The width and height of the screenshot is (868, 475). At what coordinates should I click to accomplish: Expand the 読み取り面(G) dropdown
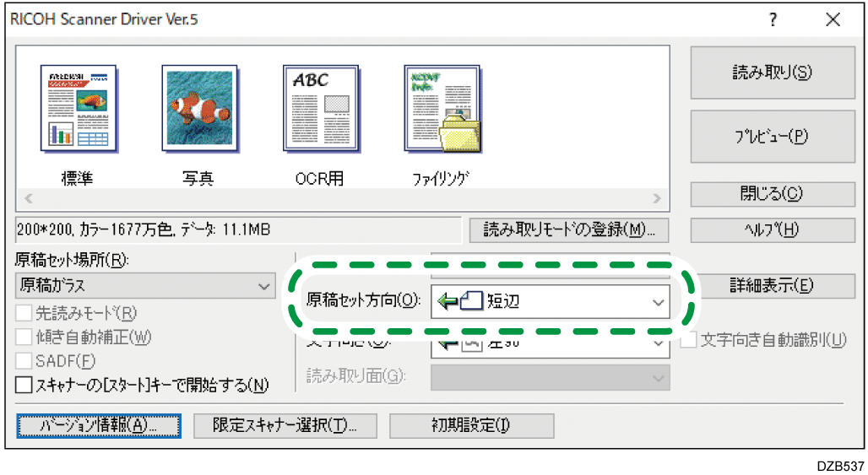[551, 378]
